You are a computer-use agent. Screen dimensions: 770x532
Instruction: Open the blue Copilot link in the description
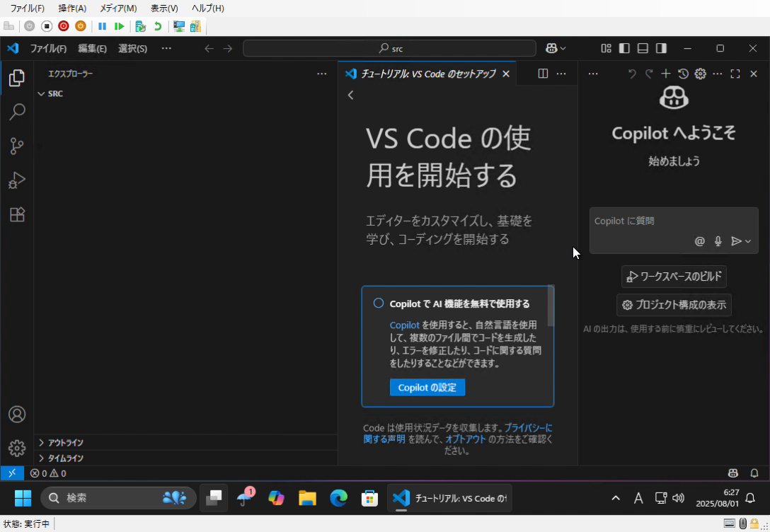coord(405,325)
